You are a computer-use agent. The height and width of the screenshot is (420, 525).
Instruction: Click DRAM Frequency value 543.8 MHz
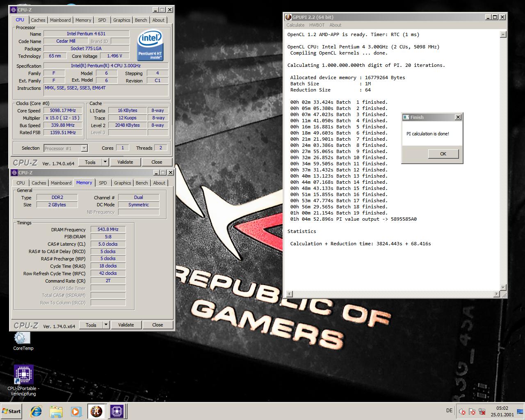click(x=108, y=230)
